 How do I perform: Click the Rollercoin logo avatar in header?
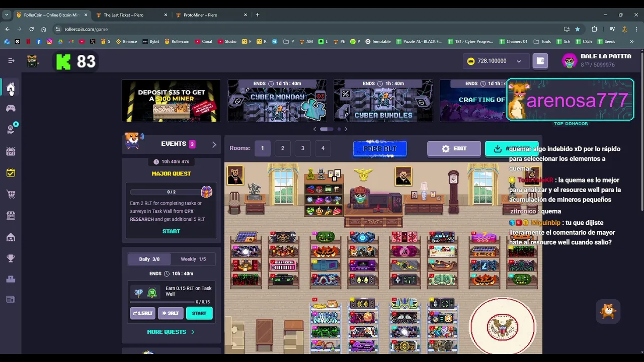point(33,61)
